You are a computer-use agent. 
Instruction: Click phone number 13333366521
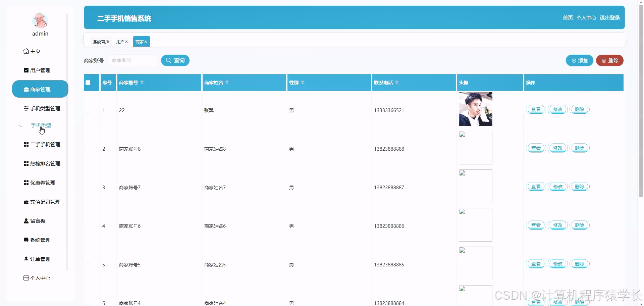point(389,110)
